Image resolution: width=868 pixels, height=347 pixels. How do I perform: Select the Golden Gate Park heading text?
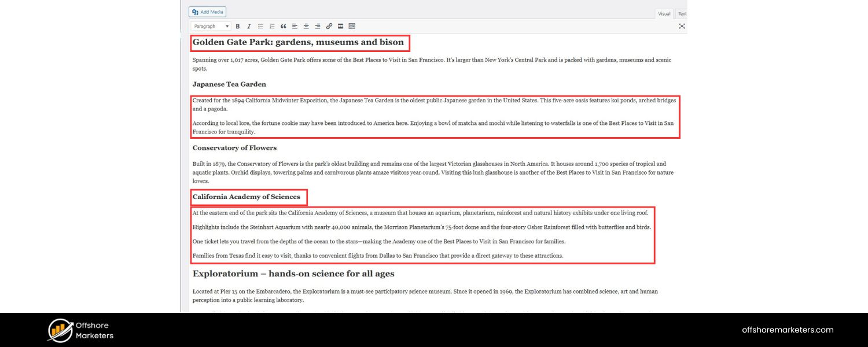point(299,42)
